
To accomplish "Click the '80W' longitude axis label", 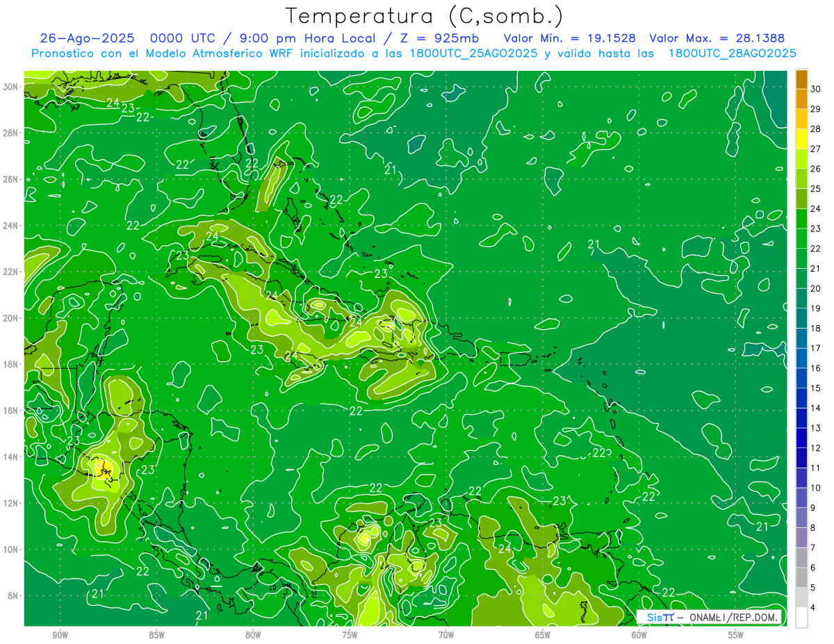I will pyautogui.click(x=253, y=635).
